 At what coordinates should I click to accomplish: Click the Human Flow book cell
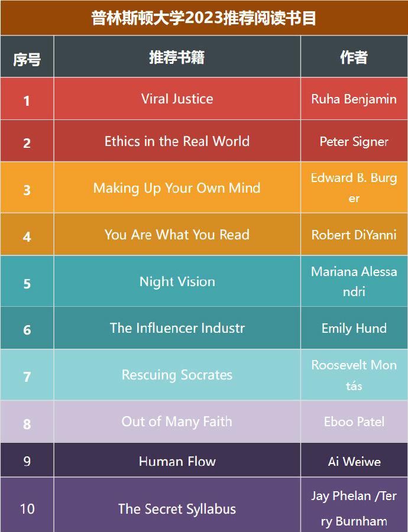(177, 461)
